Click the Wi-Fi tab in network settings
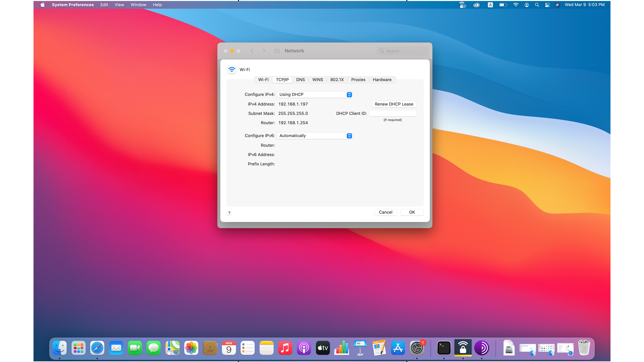Screen dimensions: 644x362 263,79
